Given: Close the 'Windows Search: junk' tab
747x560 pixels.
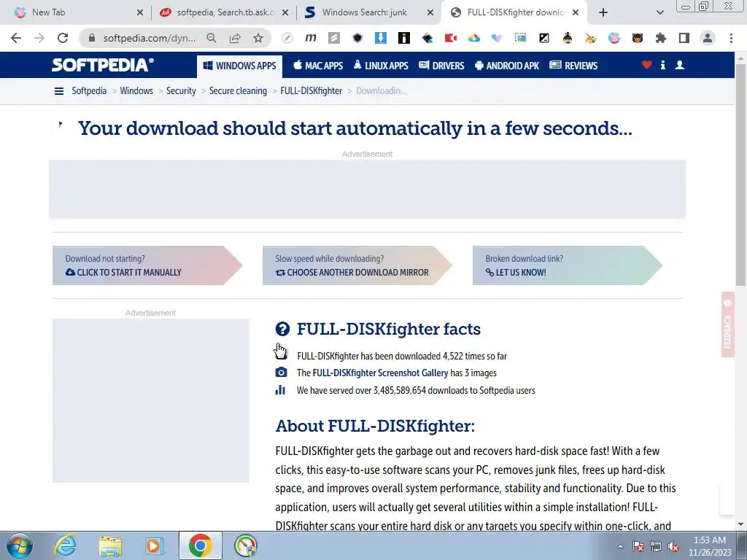Looking at the screenshot, I should pyautogui.click(x=430, y=12).
